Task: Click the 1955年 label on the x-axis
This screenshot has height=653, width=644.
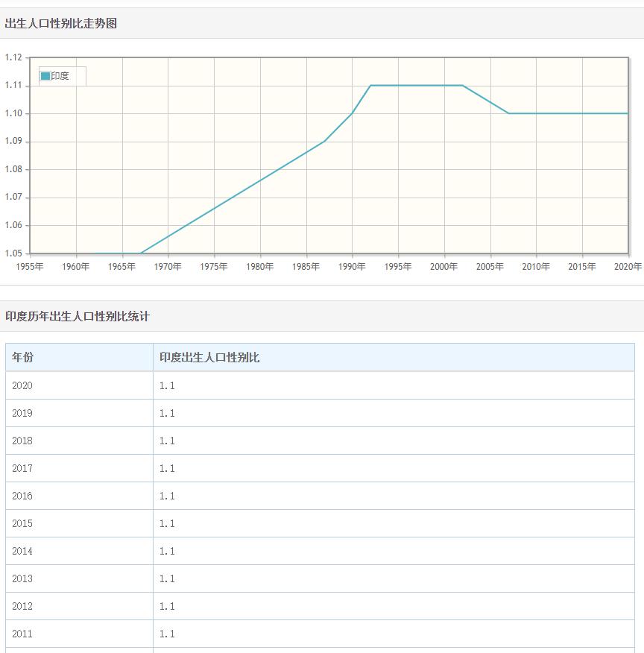Action: (31, 266)
